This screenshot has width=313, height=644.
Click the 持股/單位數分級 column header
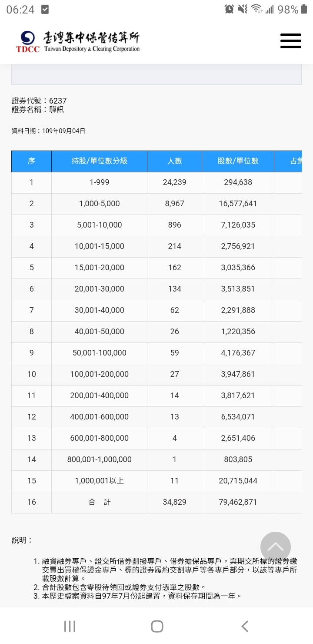click(x=99, y=161)
